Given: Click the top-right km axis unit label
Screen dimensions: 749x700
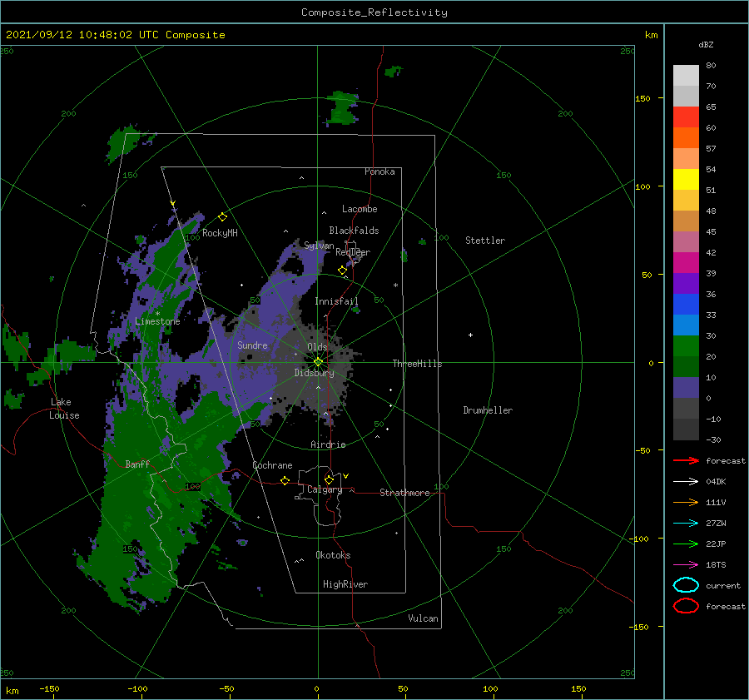Looking at the screenshot, I should pos(651,35).
